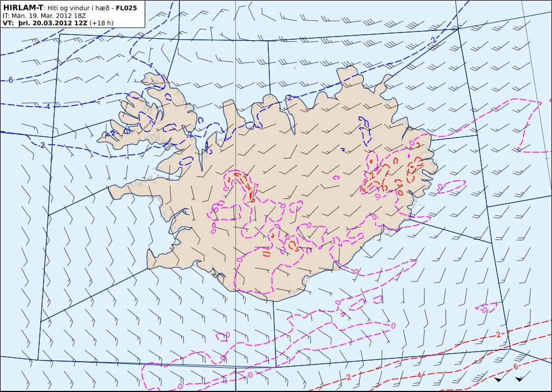The width and height of the screenshot is (552, 392).
Task: Click the blue "-6" isotherm label
Action: [10, 80]
